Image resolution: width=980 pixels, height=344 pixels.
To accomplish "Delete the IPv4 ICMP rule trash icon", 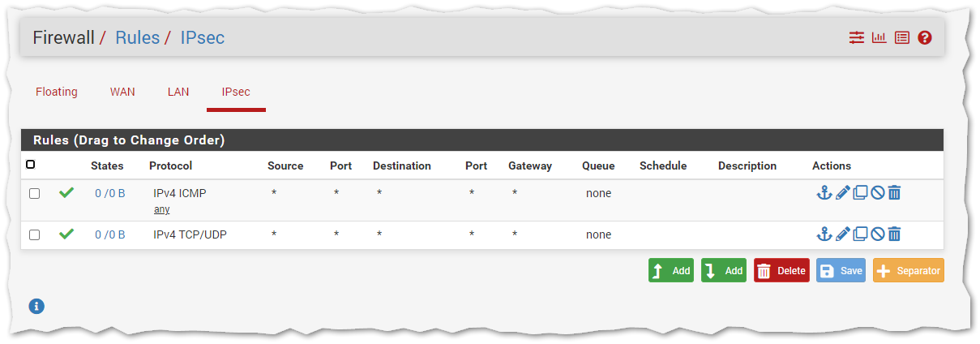I will coord(894,193).
